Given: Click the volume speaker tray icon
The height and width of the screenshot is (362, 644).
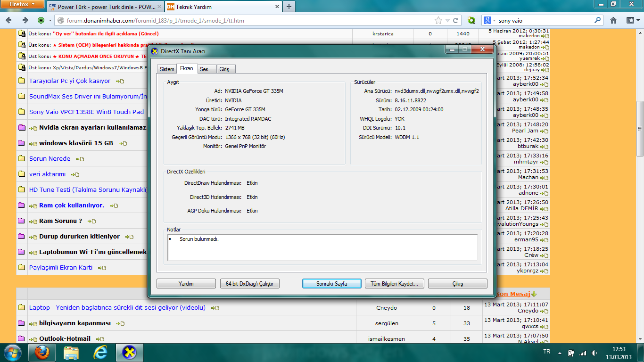Looking at the screenshot, I should click(x=594, y=353).
